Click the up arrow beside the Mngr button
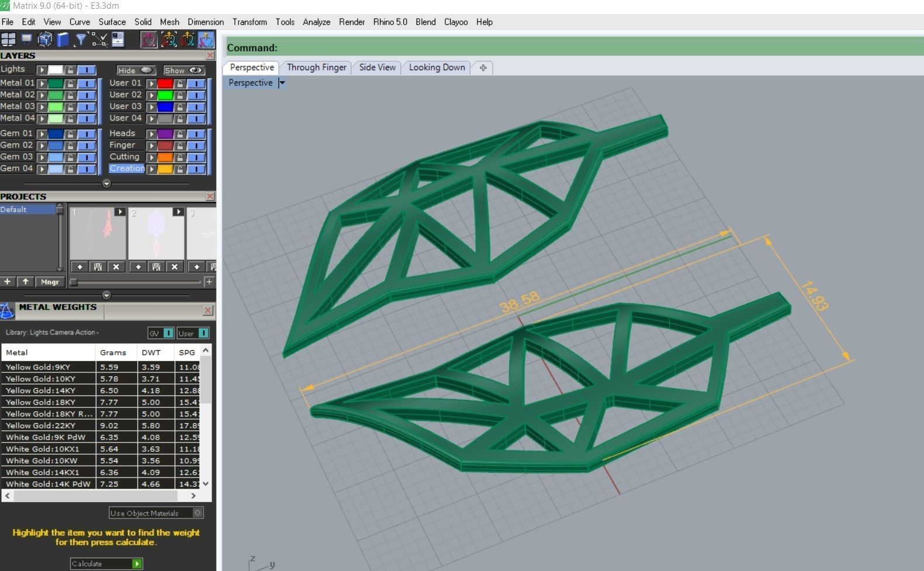 (x=26, y=282)
